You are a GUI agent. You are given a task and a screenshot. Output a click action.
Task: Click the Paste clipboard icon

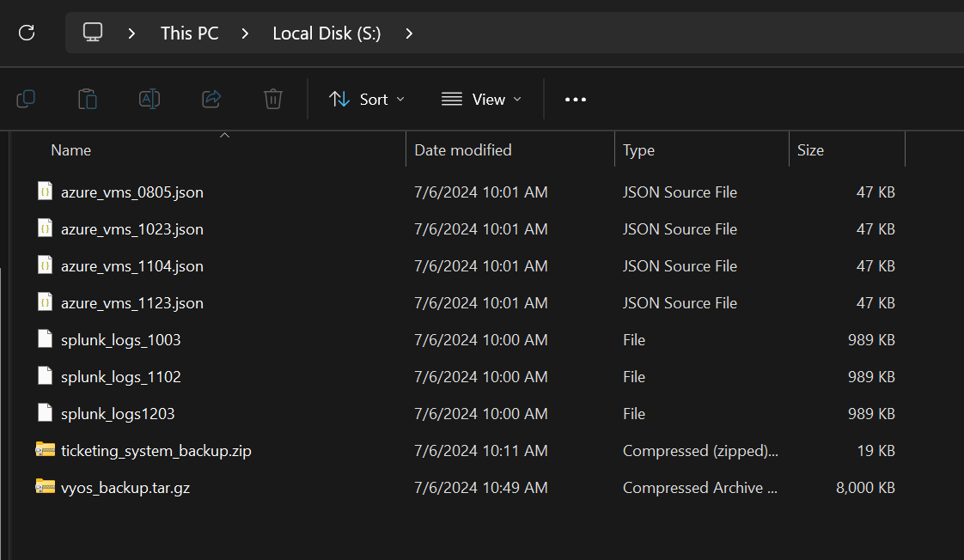pyautogui.click(x=88, y=100)
